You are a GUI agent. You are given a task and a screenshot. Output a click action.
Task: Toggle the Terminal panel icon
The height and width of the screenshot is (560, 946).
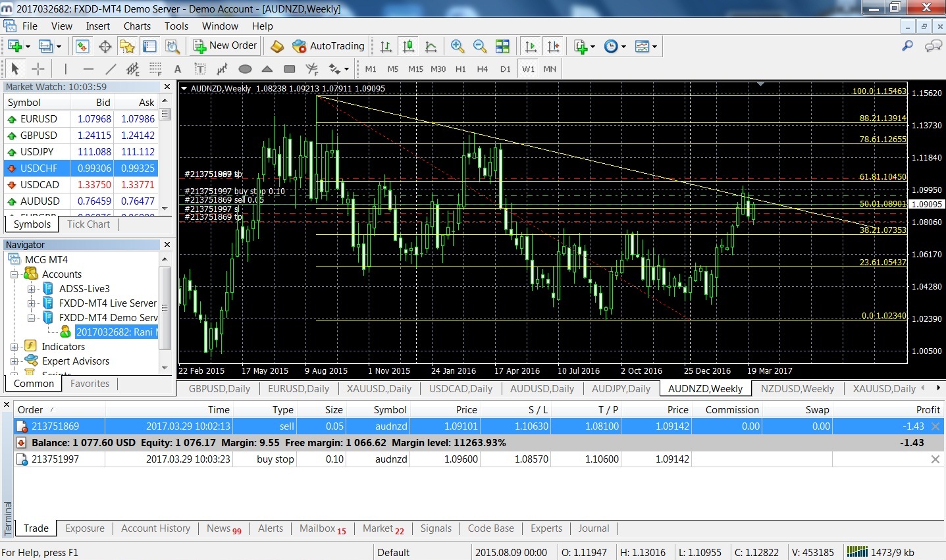(x=149, y=46)
